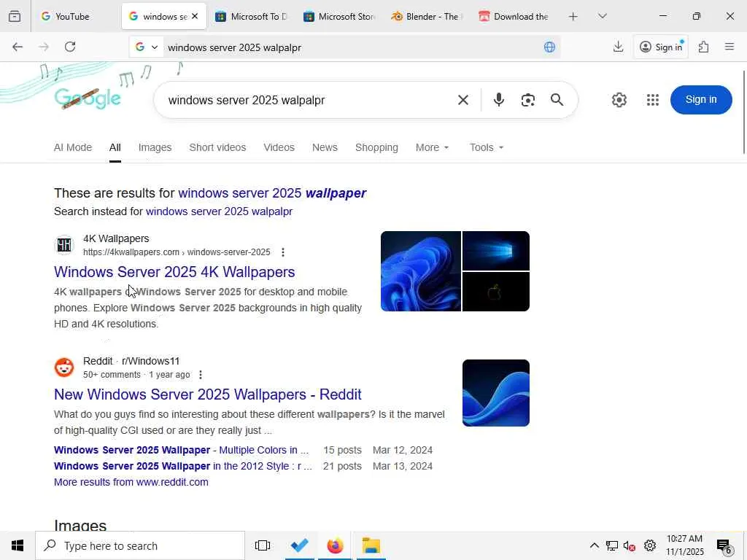747x560 pixels.
Task: Search by image with camera icon
Action: (x=528, y=100)
